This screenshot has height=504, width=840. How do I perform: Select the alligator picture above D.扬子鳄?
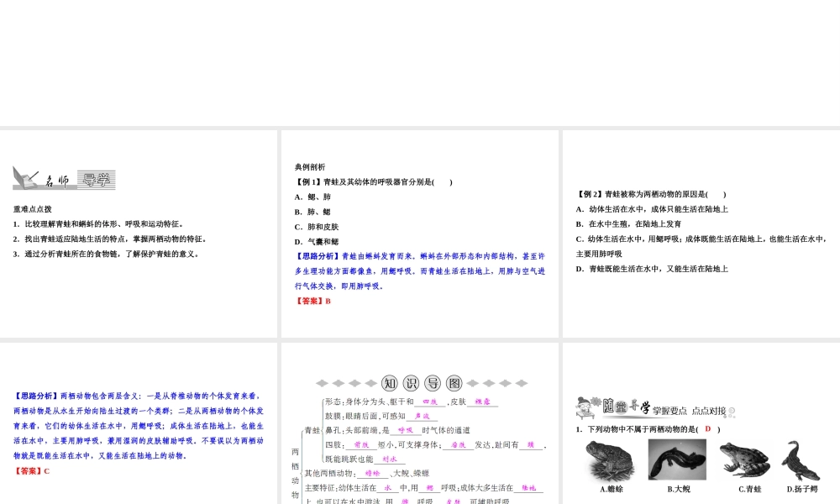pyautogui.click(x=801, y=460)
